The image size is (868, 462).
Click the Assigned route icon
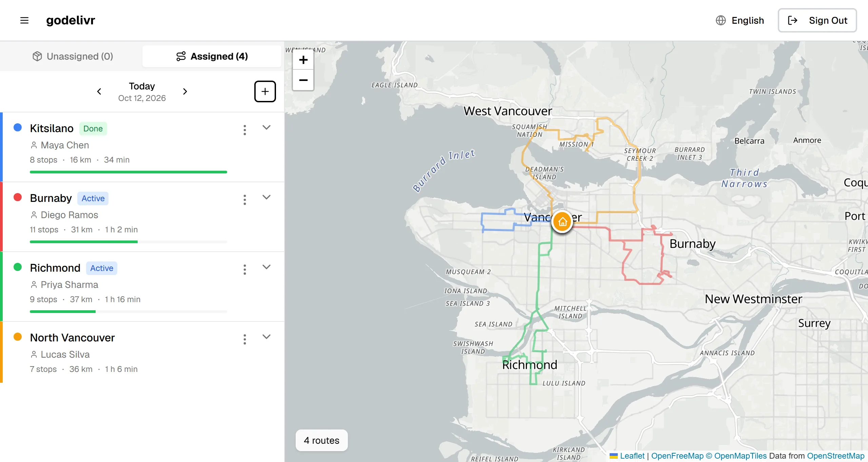point(181,56)
